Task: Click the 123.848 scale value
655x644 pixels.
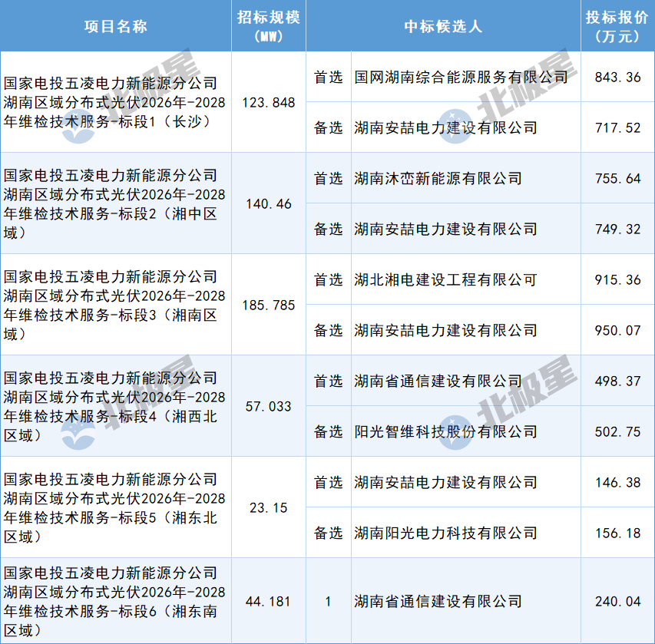Action: tap(269, 102)
